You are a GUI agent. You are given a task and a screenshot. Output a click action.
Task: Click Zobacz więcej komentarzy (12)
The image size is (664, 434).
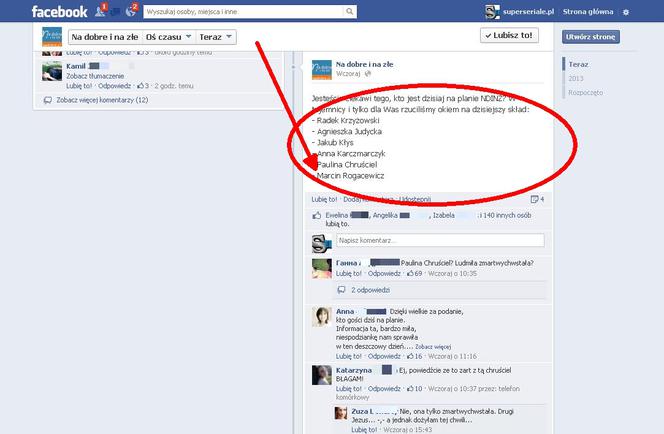pos(102,100)
